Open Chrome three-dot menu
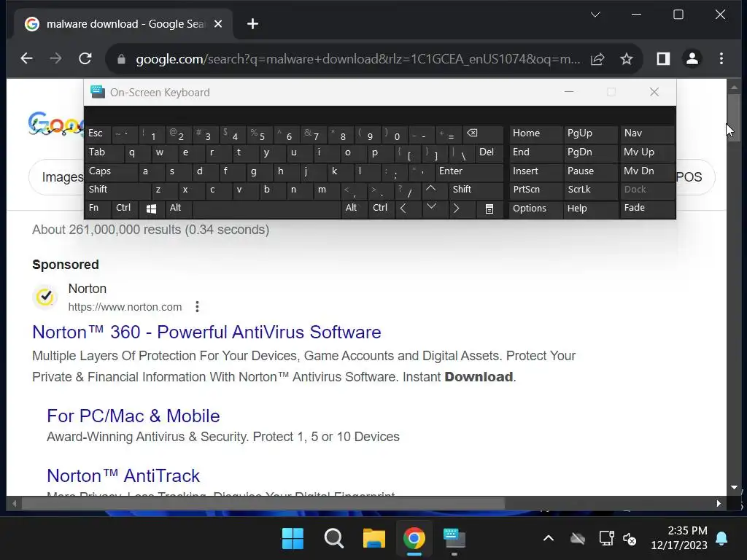Viewport: 747px width, 560px height. click(721, 58)
